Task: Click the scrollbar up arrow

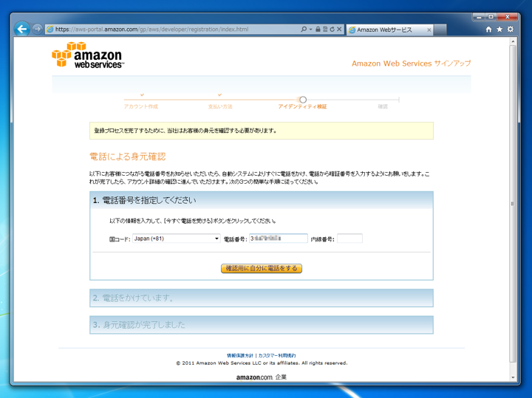Action: tap(513, 41)
